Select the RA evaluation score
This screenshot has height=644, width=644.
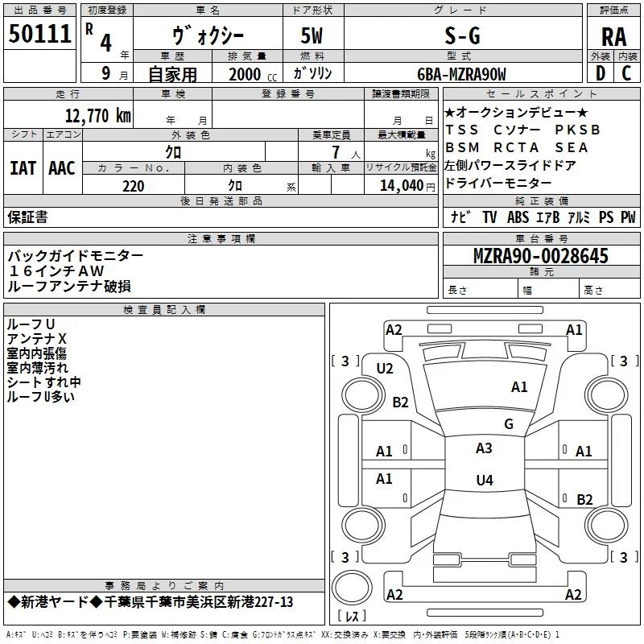(x=613, y=37)
